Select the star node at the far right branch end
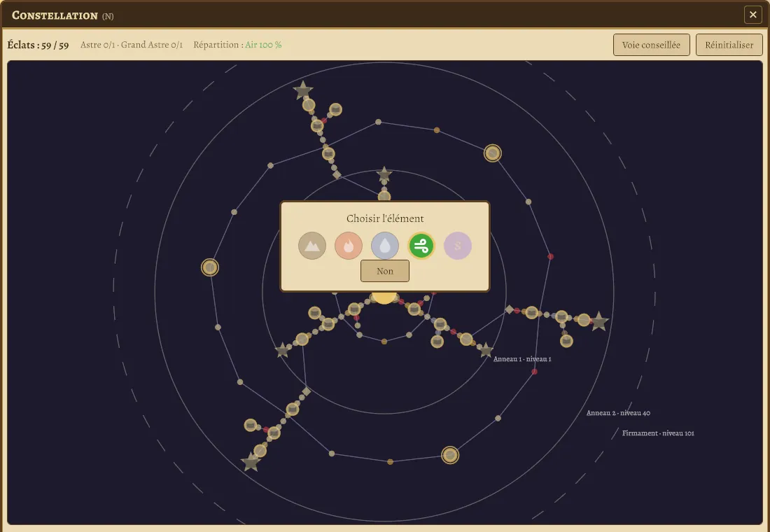Image resolution: width=770 pixels, height=532 pixels. click(x=599, y=322)
